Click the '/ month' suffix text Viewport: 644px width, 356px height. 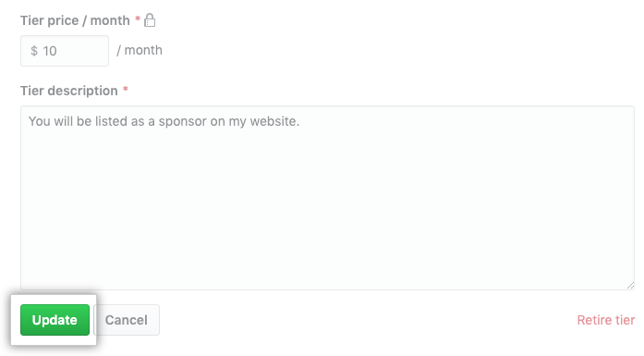point(140,50)
